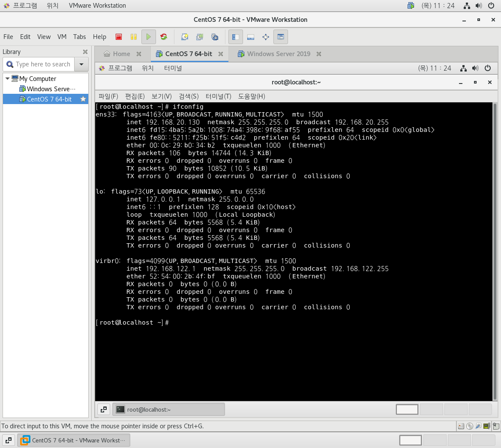
Task: Take a snapshot using the toolbar icon
Action: pos(185,37)
